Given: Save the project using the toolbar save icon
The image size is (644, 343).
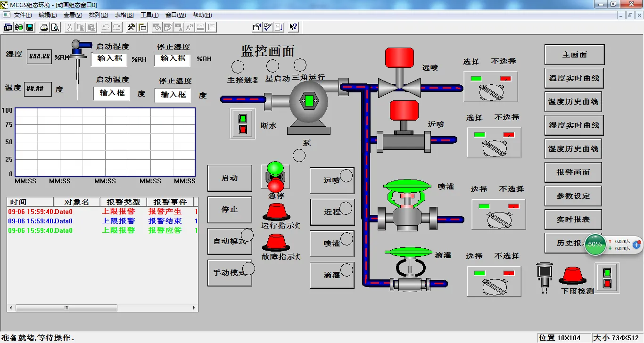Looking at the screenshot, I should click(x=30, y=27).
